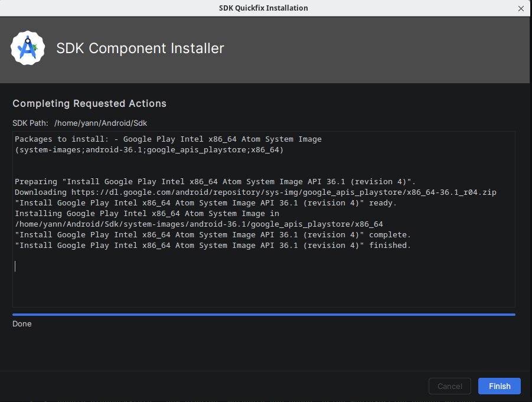The width and height of the screenshot is (532, 402).
Task: Click the Preparing Install log line
Action: pyautogui.click(x=215, y=181)
